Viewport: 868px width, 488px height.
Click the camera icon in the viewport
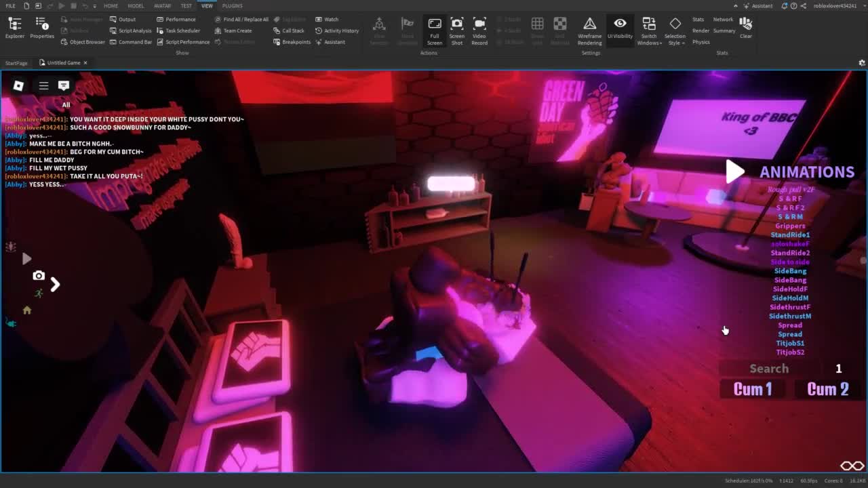[39, 275]
